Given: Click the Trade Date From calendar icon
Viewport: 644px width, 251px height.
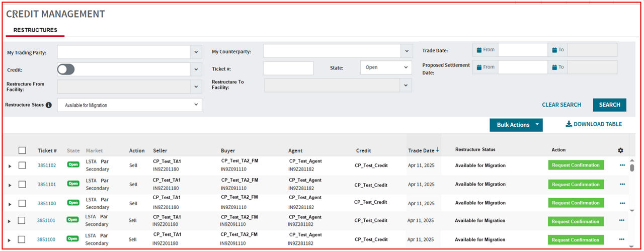Looking at the screenshot, I should click(478, 50).
